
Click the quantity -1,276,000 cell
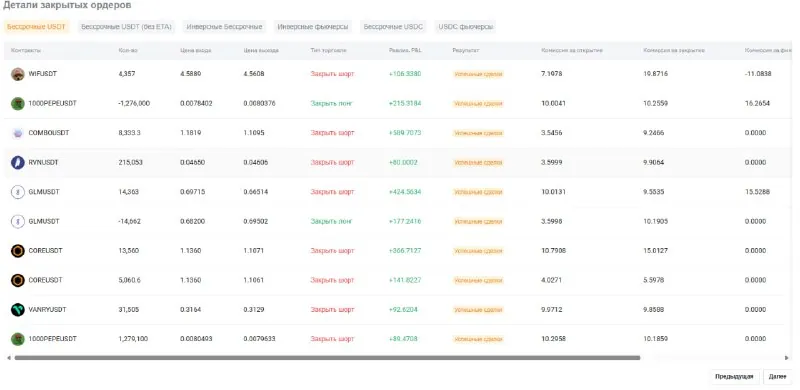[134, 104]
